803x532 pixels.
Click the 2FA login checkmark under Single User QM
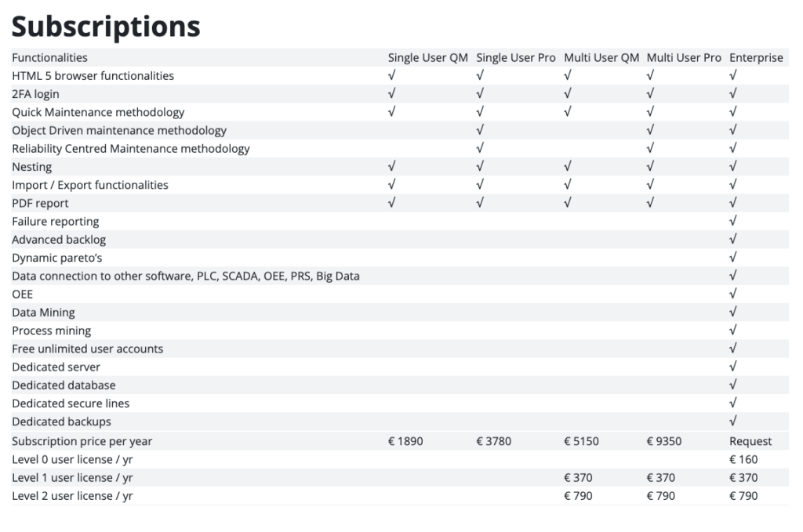point(392,94)
